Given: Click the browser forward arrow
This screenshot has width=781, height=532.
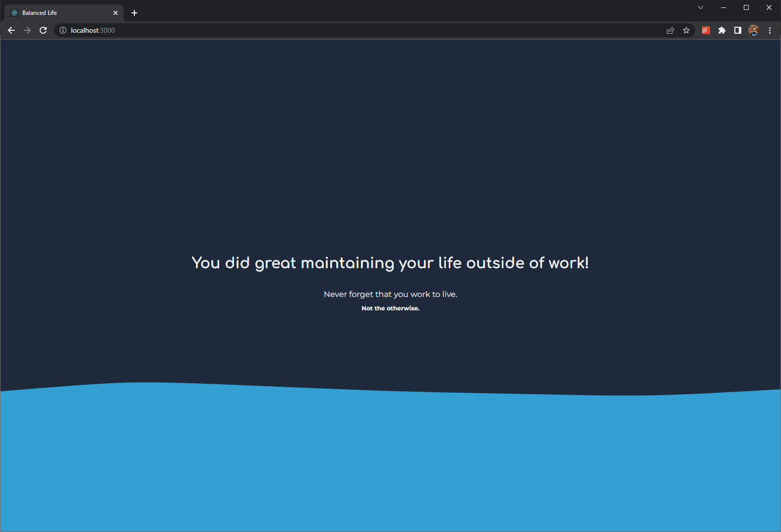Looking at the screenshot, I should tap(27, 30).
